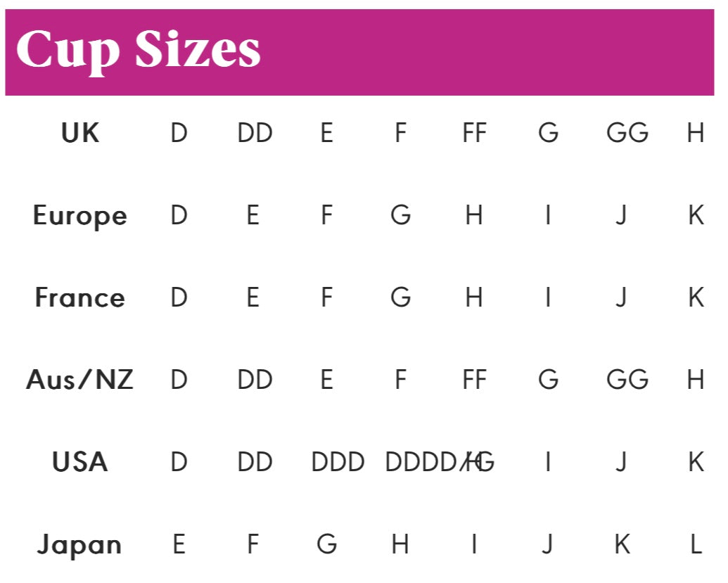
Task: Click the Cup Sizes header title
Action: click(139, 51)
